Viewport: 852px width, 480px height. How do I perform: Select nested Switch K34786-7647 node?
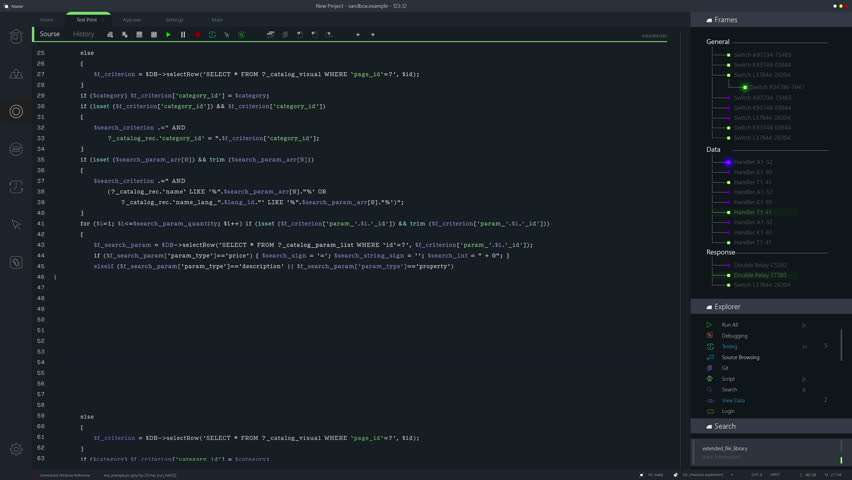(x=776, y=87)
